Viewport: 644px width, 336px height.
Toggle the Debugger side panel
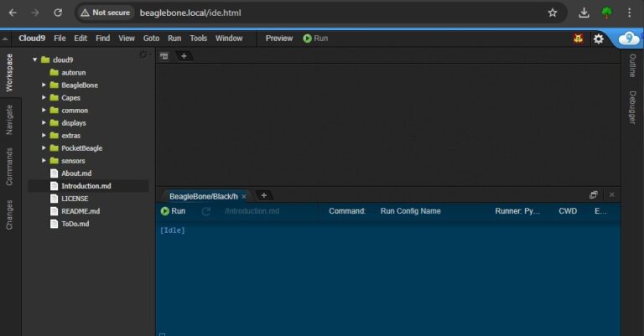pyautogui.click(x=632, y=107)
